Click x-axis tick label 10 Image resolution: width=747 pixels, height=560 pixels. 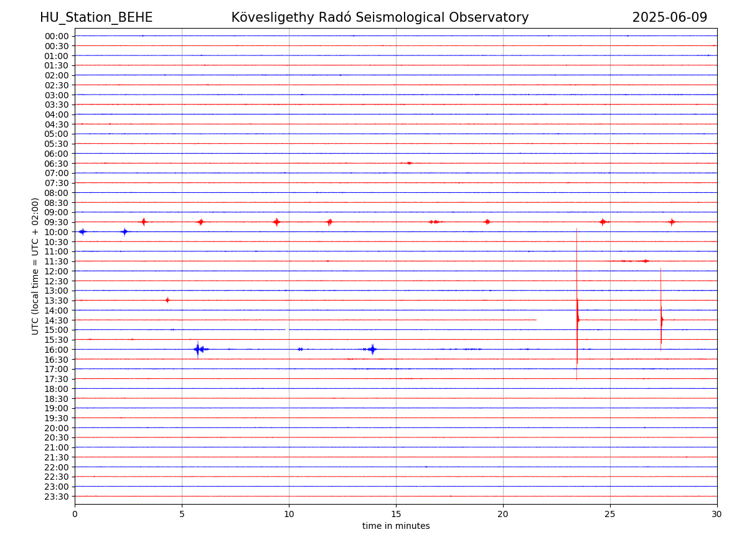(x=289, y=515)
